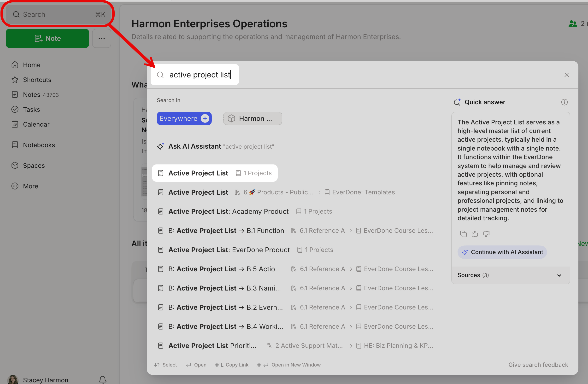The width and height of the screenshot is (588, 384).
Task: Create a new note with Note button
Action: [47, 38]
